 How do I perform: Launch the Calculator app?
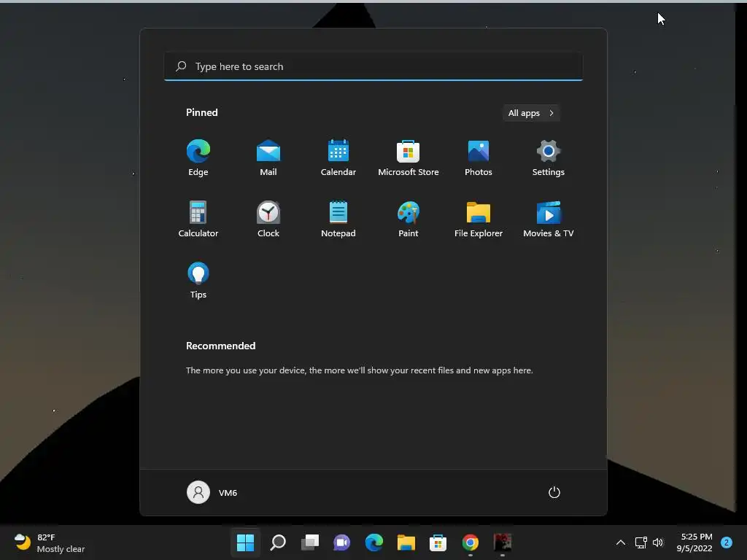198,219
